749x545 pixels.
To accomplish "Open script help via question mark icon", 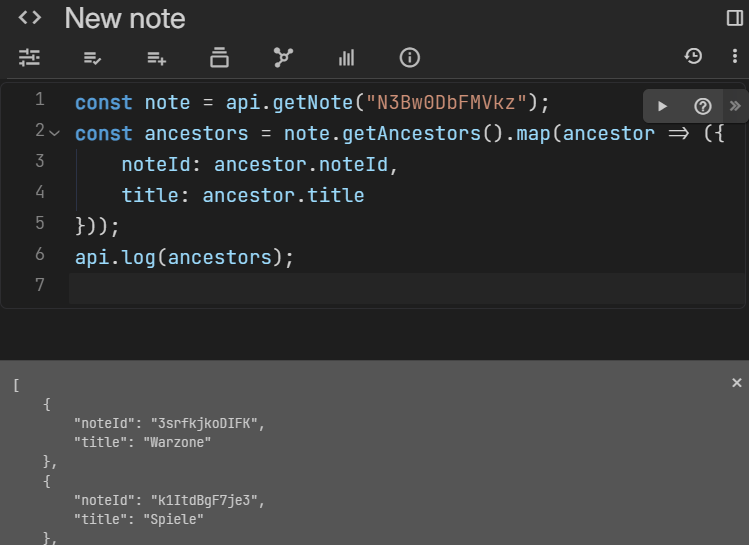I will pyautogui.click(x=703, y=106).
